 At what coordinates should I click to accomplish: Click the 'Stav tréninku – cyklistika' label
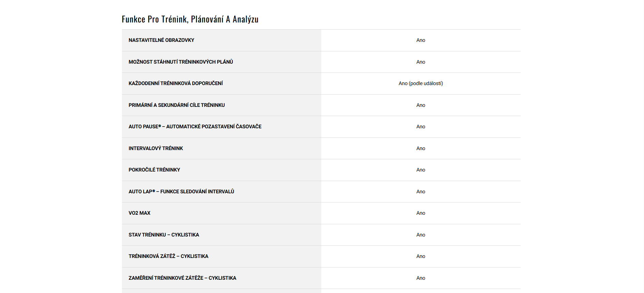pyautogui.click(x=164, y=235)
